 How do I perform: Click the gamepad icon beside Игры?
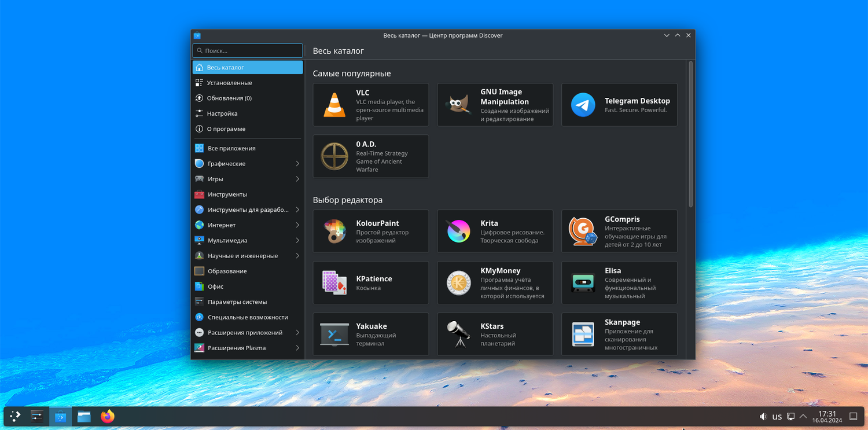coord(199,179)
